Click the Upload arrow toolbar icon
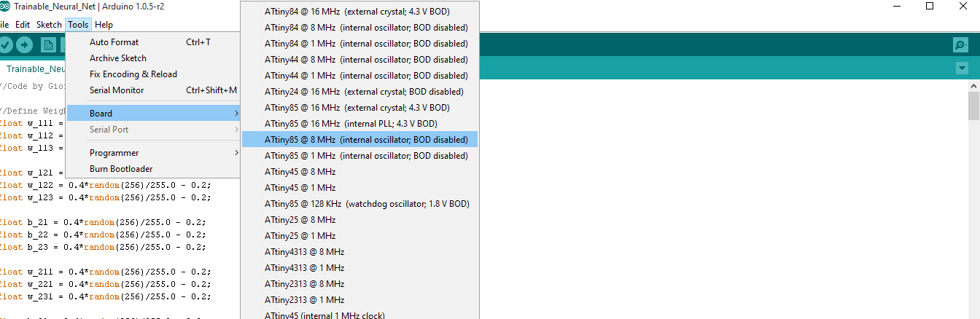The height and width of the screenshot is (319, 980). pyautogui.click(x=24, y=45)
